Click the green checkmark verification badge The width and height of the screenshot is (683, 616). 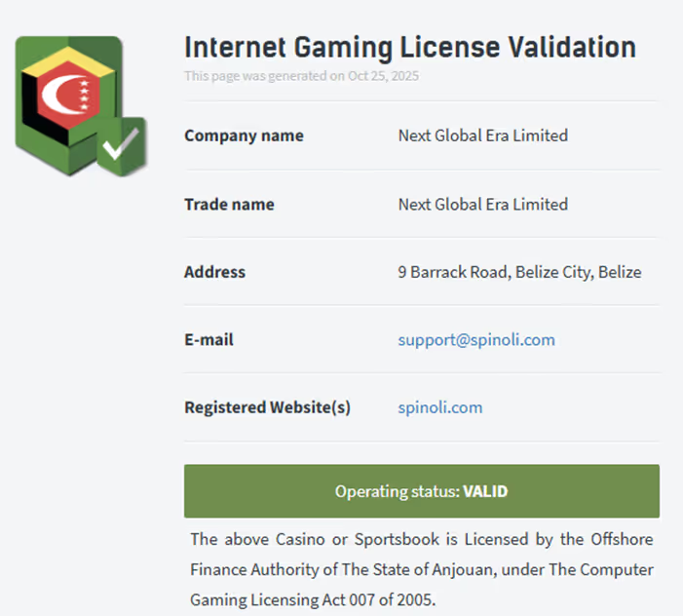pyautogui.click(x=122, y=146)
